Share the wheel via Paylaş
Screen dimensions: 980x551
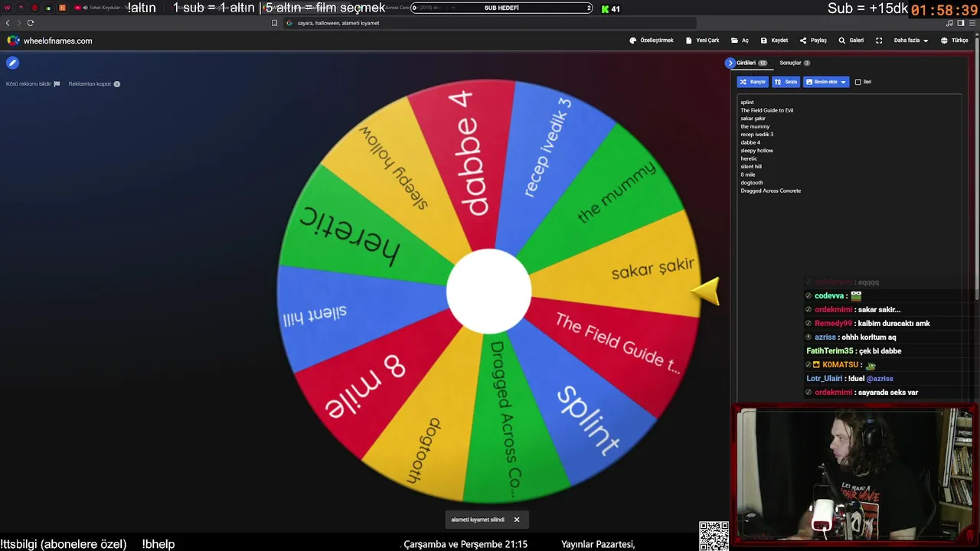(x=813, y=41)
